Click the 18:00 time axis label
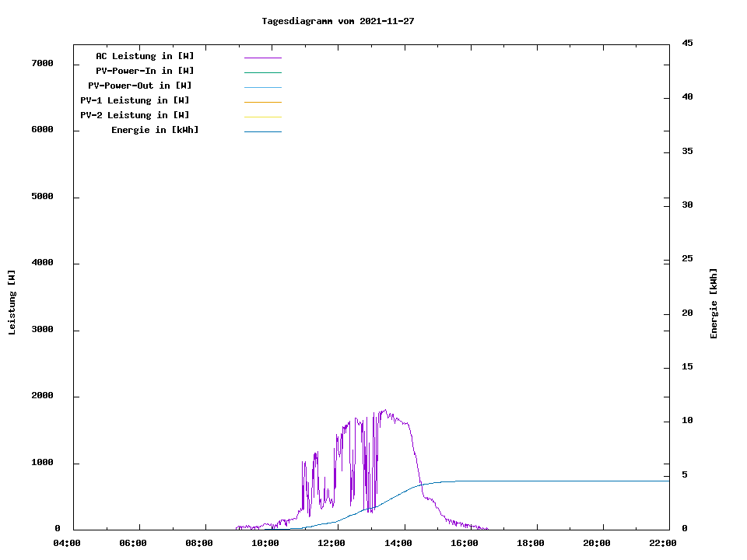 point(530,543)
